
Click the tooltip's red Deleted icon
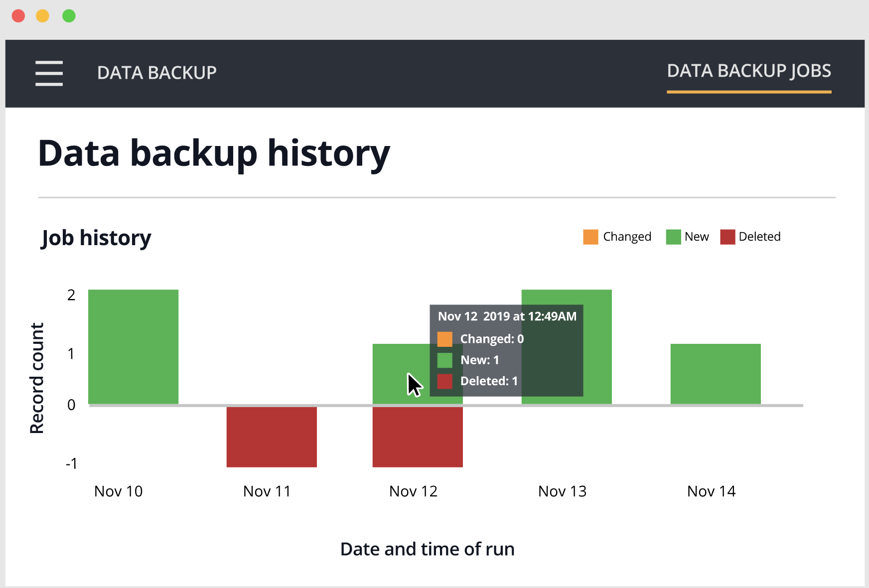tap(444, 382)
